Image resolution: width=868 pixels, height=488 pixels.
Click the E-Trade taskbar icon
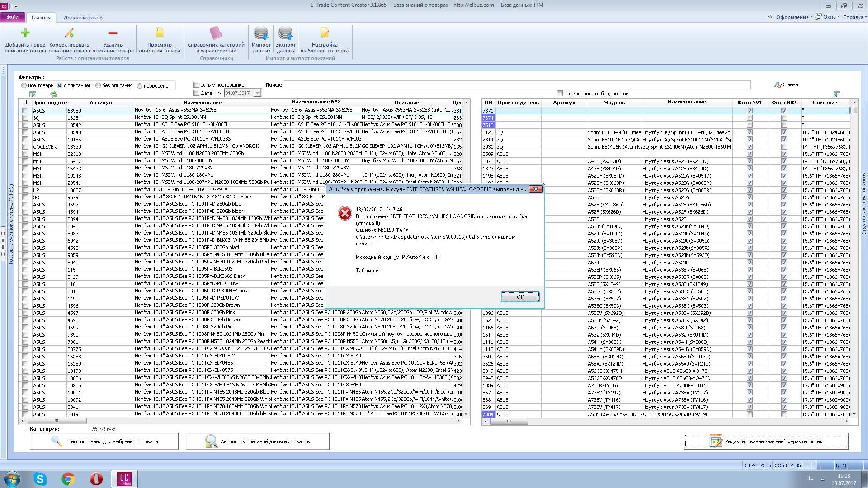(124, 479)
